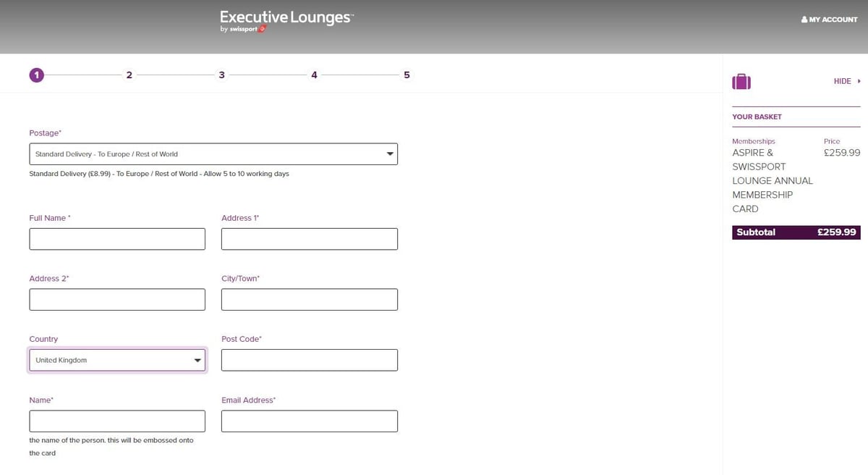Go to checkout step 1
The image size is (868, 475).
click(36, 75)
